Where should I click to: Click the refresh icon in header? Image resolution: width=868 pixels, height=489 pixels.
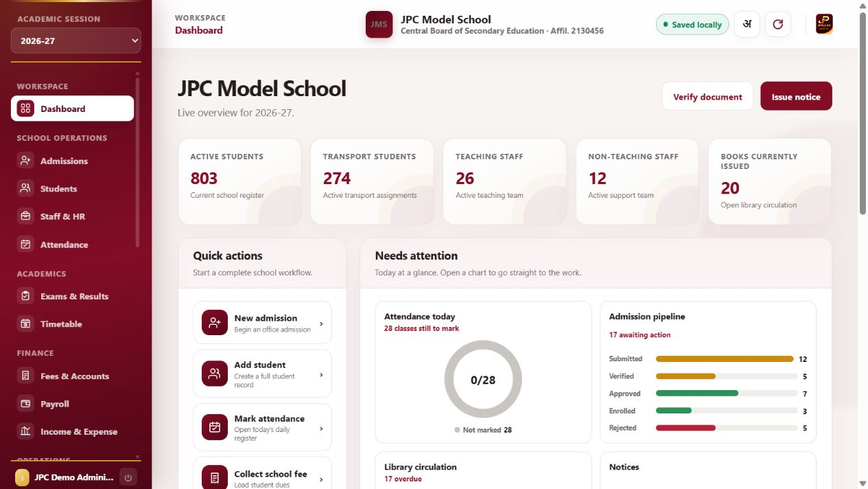coord(777,24)
